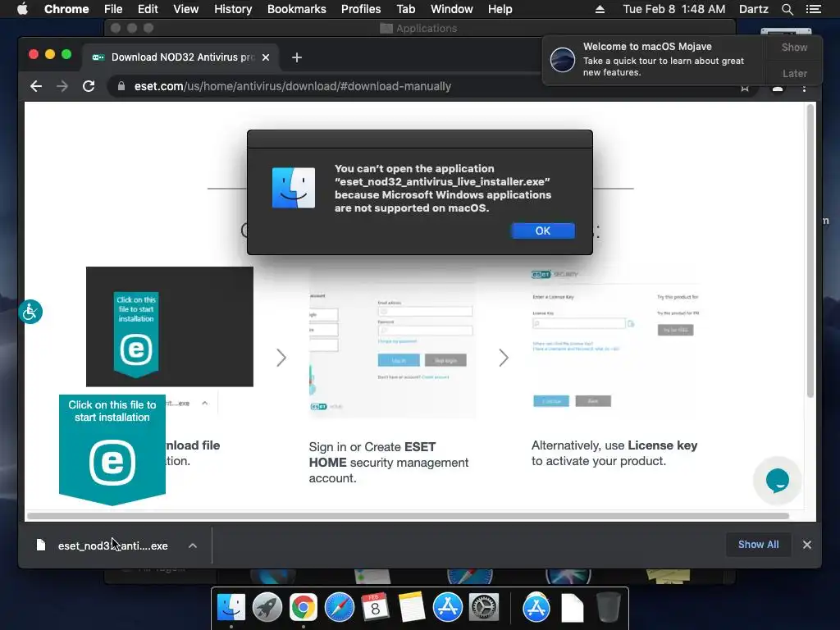Viewport: 840px width, 630px height.
Task: Open Calendar from the Dock
Action: pos(375,608)
